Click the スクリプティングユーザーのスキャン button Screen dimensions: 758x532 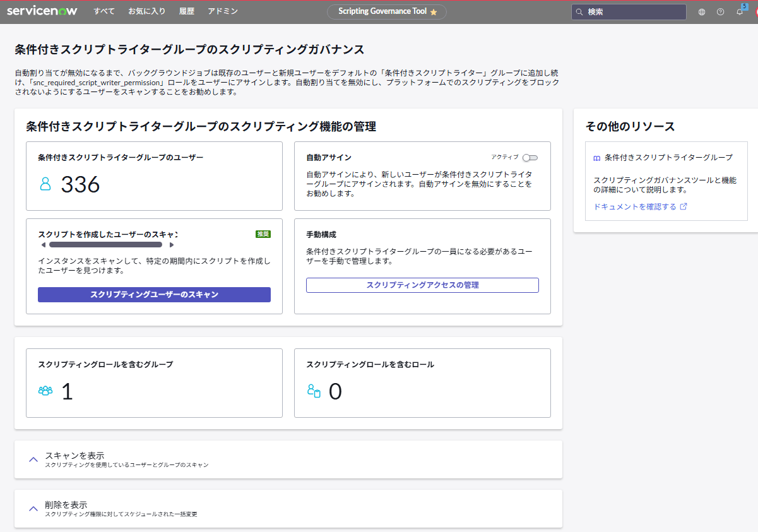point(154,295)
